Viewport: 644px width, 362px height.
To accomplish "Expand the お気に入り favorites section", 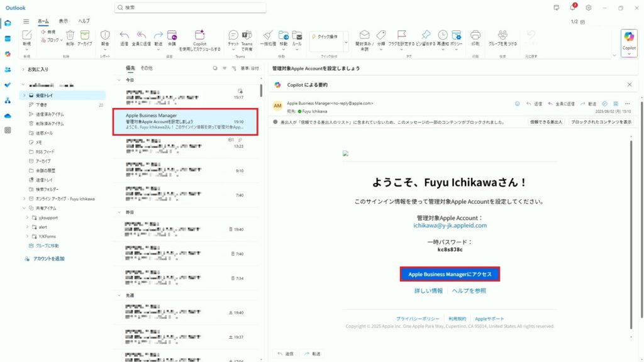I will point(23,69).
